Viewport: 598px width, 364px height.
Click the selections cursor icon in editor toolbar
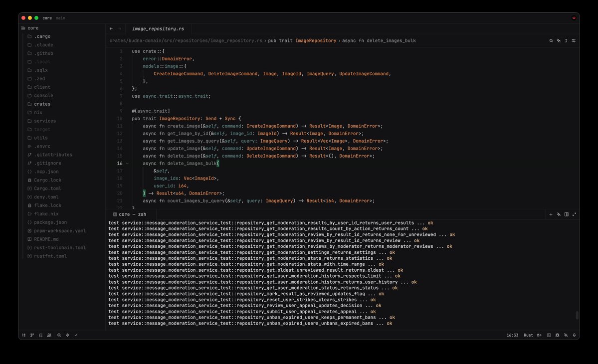click(x=566, y=40)
